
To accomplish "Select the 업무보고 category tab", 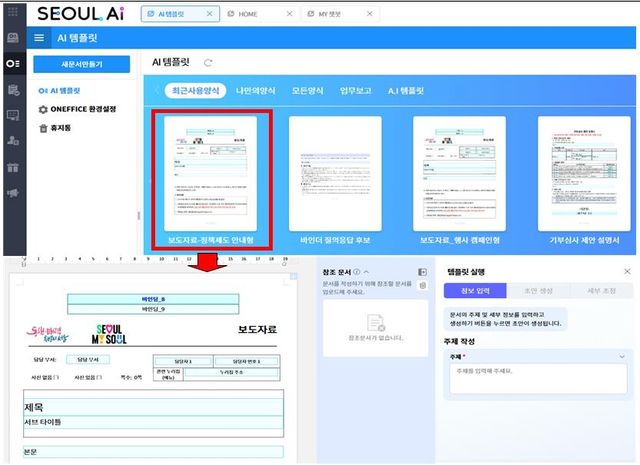I will [356, 91].
